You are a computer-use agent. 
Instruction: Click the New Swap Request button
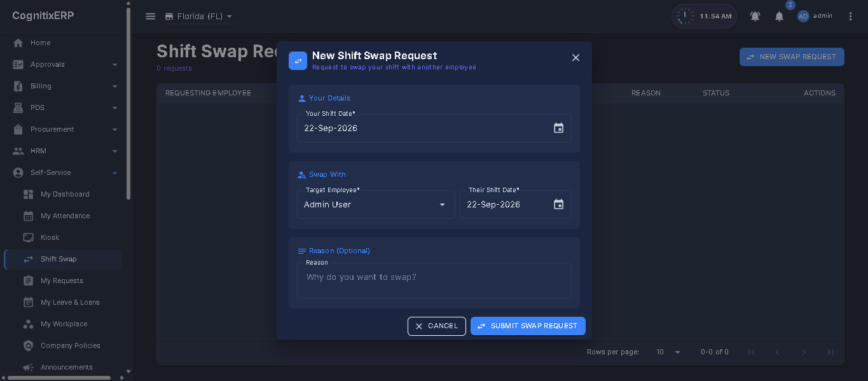(792, 57)
